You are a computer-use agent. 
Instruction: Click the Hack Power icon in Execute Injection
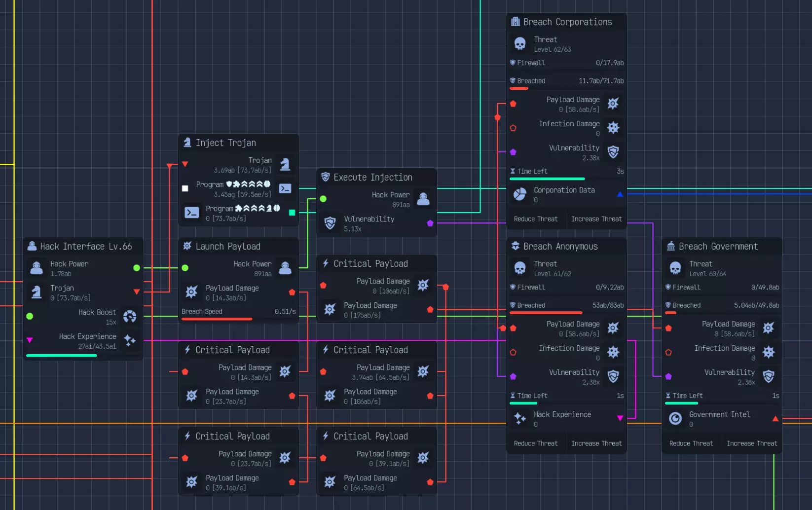click(x=423, y=199)
